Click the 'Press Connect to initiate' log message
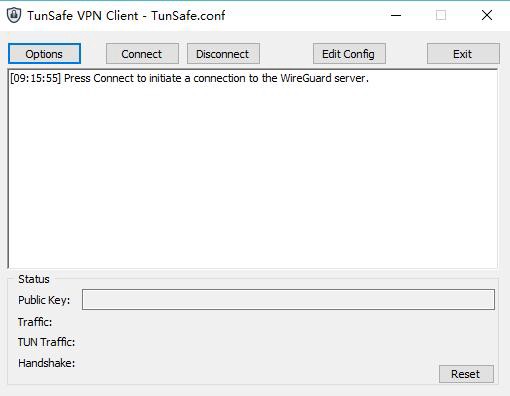The width and height of the screenshot is (510, 396). click(216, 78)
